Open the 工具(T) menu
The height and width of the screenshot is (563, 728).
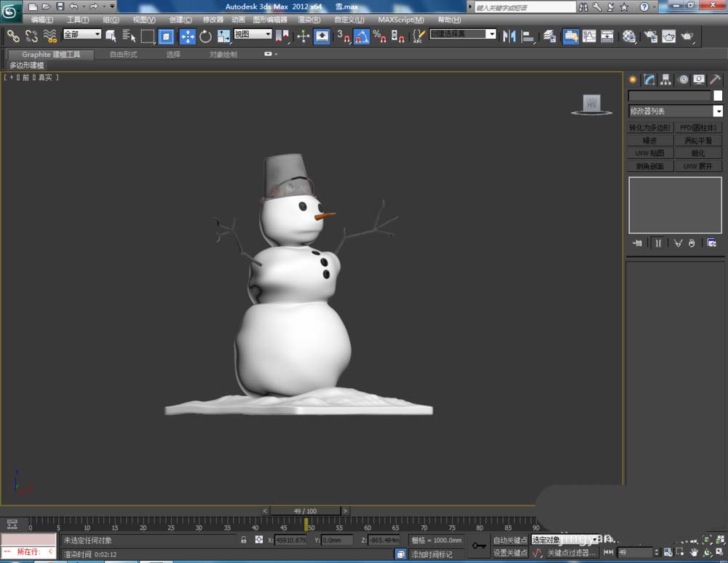[x=78, y=20]
